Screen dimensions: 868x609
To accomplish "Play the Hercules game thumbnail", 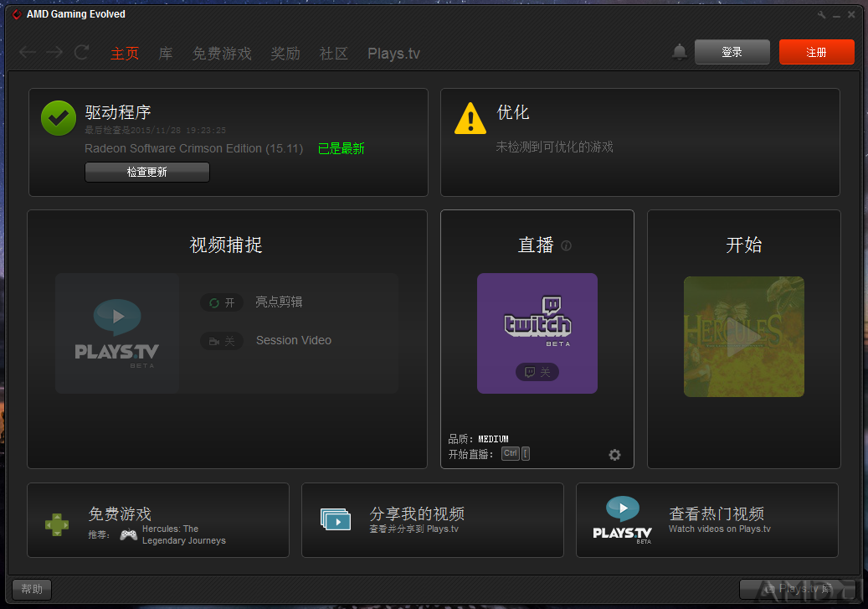I will coord(743,337).
